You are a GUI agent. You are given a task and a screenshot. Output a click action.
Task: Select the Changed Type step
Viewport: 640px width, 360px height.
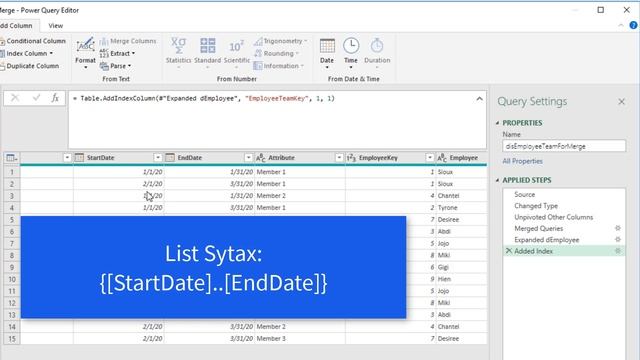point(536,206)
